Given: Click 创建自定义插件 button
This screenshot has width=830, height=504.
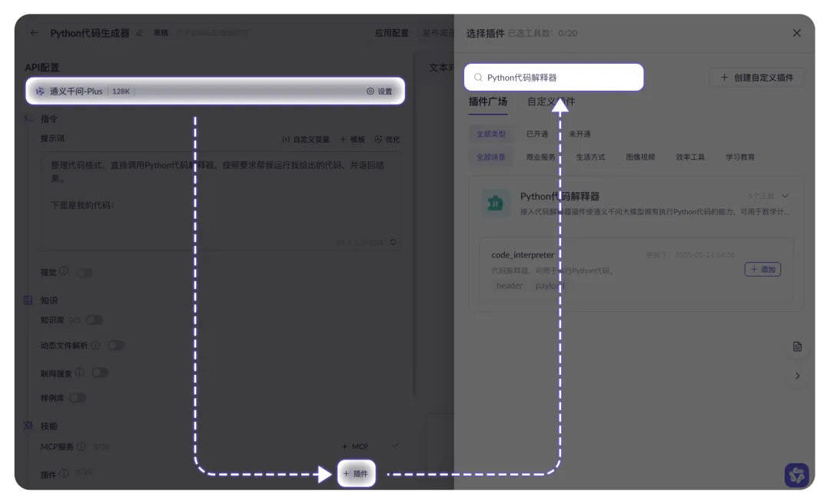Looking at the screenshot, I should 756,78.
